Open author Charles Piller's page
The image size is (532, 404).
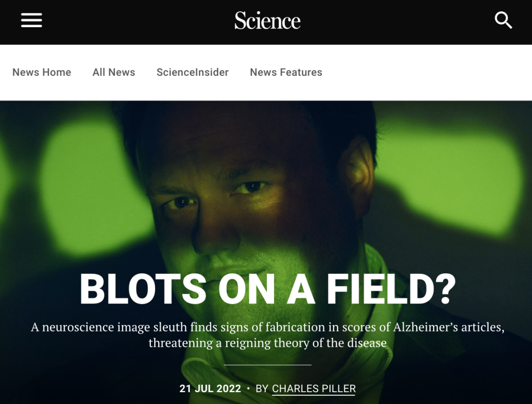(314, 389)
